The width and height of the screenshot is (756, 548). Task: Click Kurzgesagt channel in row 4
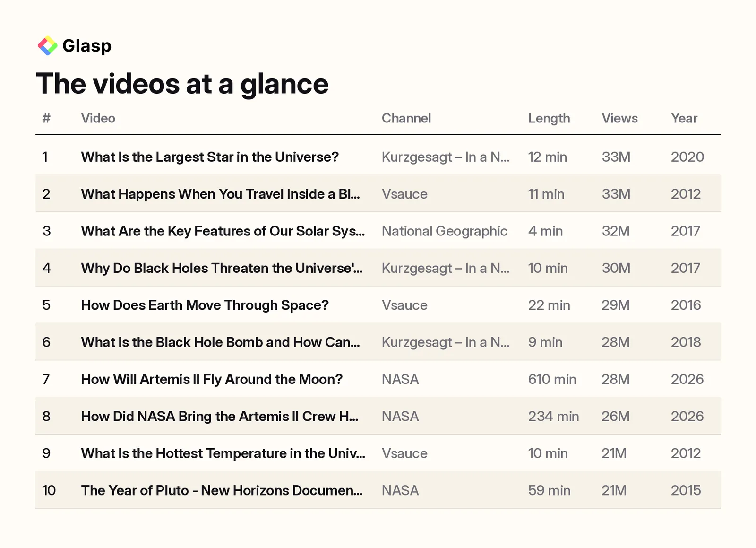446,268
